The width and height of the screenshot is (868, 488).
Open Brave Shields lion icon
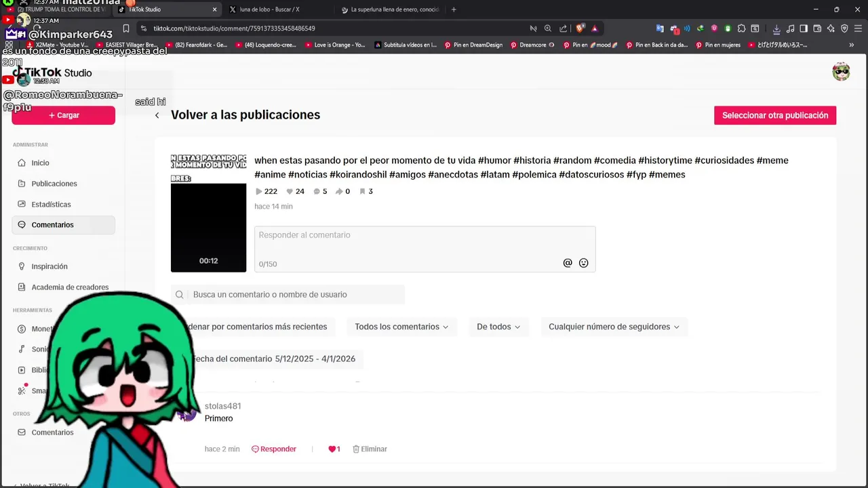[x=580, y=28]
